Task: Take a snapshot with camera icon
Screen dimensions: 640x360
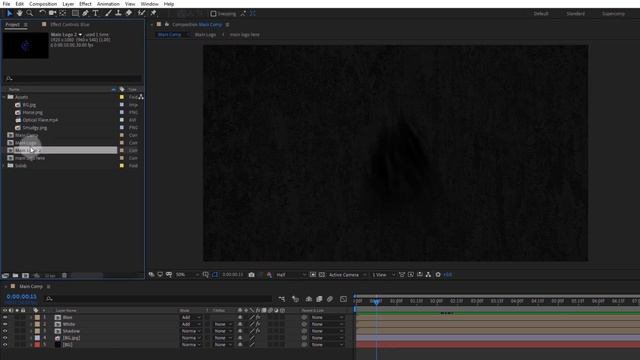Action: click(x=251, y=275)
